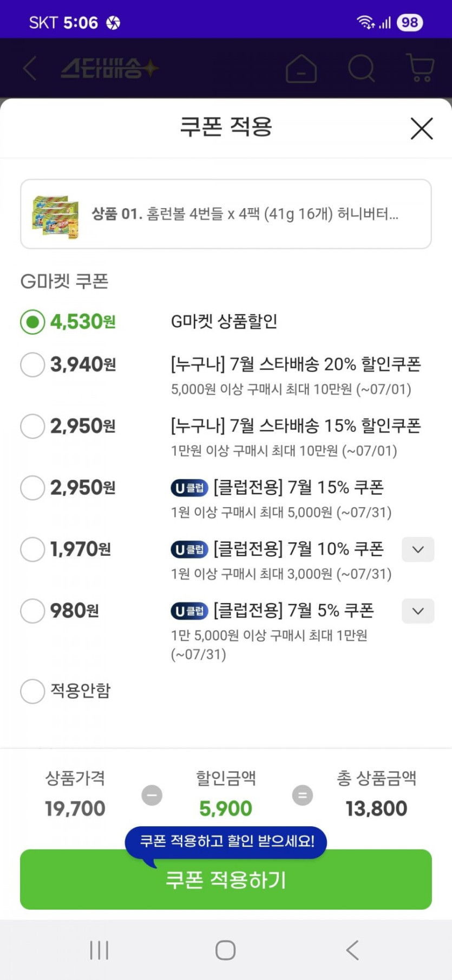The image size is (452, 980).
Task: Expand the club 5% coupon dropdown
Action: (417, 611)
